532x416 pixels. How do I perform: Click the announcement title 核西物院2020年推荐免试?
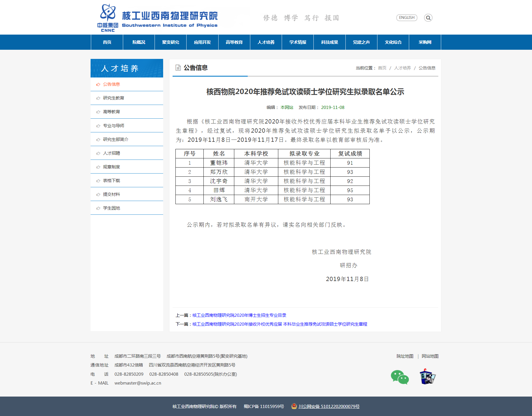pos(305,92)
